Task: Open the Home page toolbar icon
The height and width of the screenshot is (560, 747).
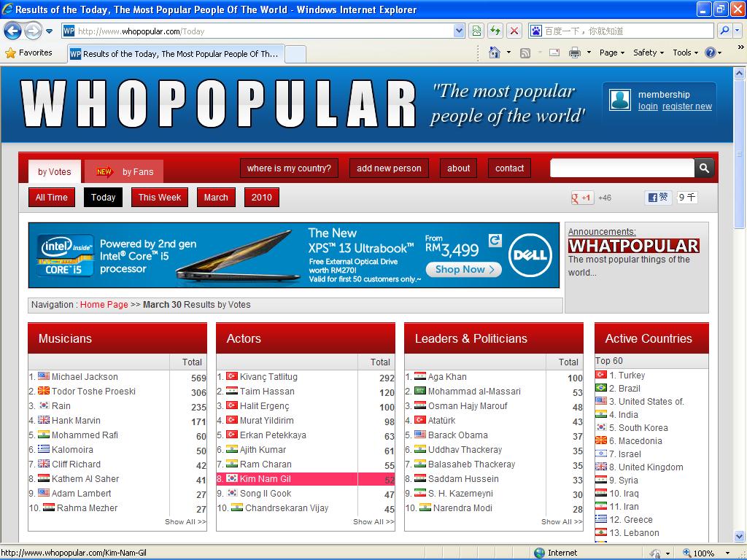Action: pyautogui.click(x=495, y=52)
